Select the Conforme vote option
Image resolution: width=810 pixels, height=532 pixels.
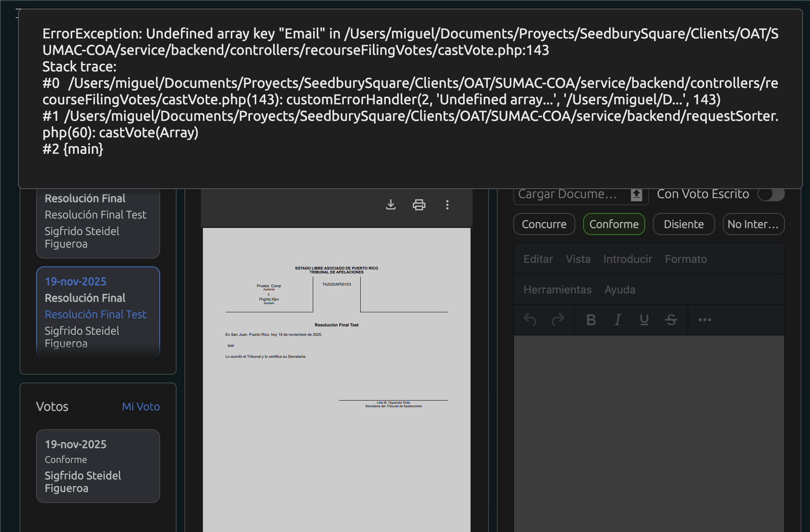pyautogui.click(x=614, y=224)
